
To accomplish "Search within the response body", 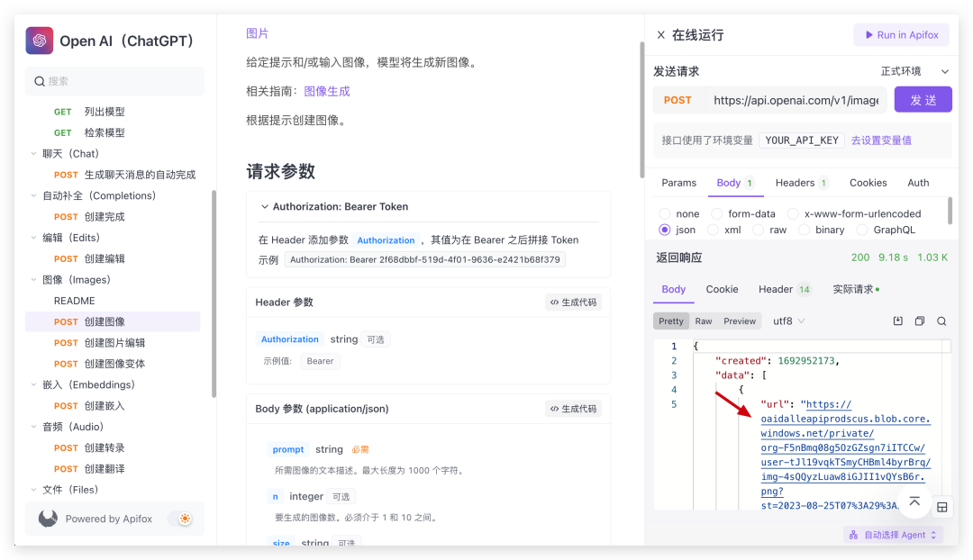I will (x=941, y=321).
